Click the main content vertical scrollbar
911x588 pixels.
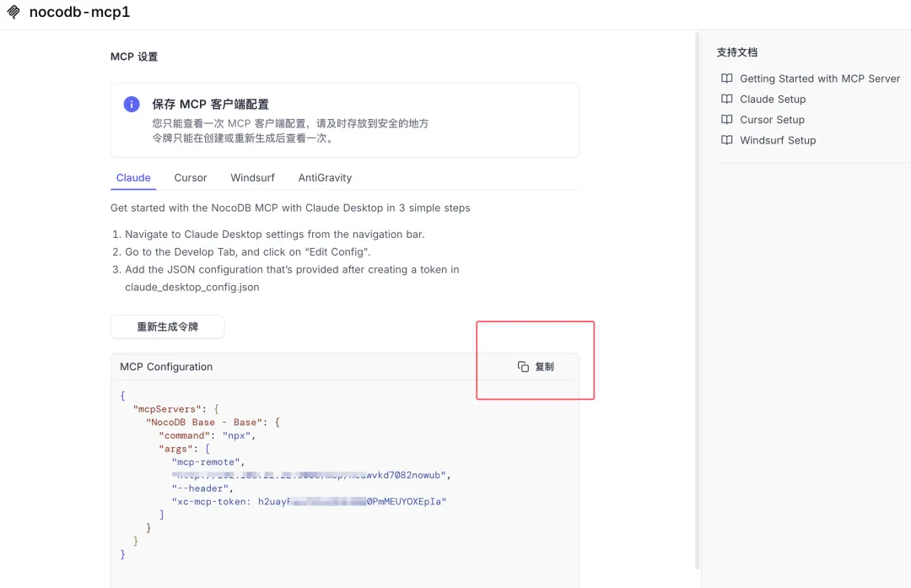[x=698, y=300]
